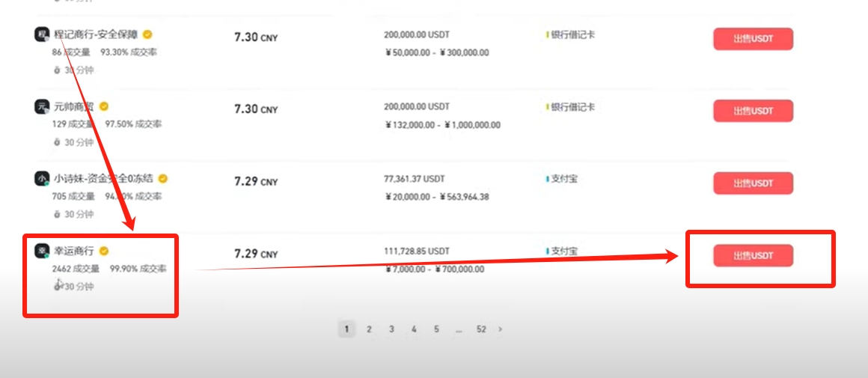This screenshot has width=868, height=378.
Task: Open the 幸运商行 merchant profile name
Action: pyautogui.click(x=75, y=251)
